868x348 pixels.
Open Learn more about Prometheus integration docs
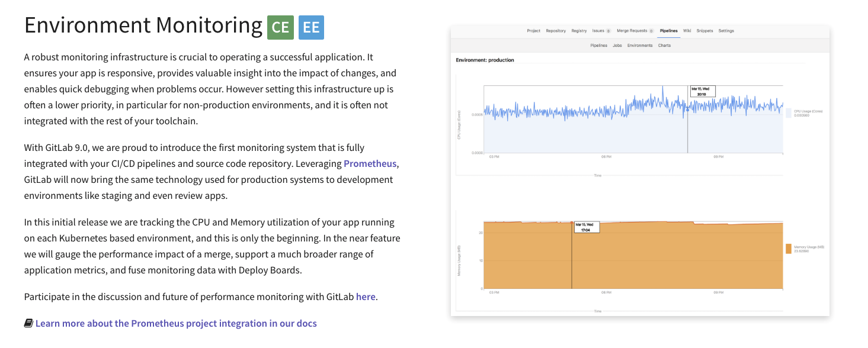click(x=176, y=323)
